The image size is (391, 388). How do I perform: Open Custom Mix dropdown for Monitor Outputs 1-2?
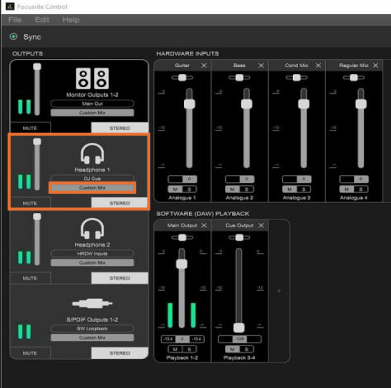tap(92, 113)
